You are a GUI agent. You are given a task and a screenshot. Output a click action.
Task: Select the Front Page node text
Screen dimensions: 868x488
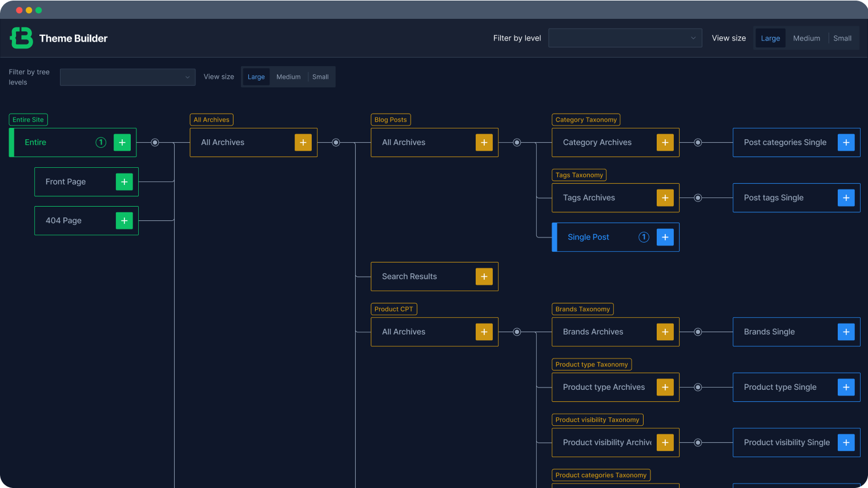tap(66, 182)
